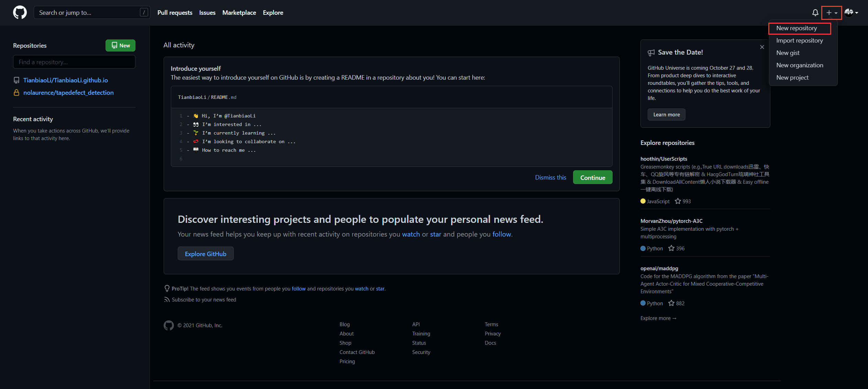Open the Security footer link
The image size is (868, 389).
(x=421, y=352)
